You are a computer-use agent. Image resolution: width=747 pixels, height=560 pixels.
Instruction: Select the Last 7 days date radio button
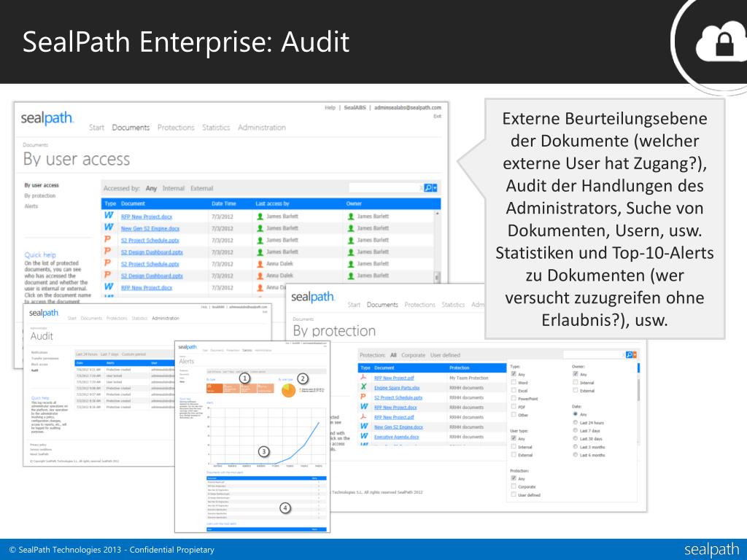[x=576, y=430]
